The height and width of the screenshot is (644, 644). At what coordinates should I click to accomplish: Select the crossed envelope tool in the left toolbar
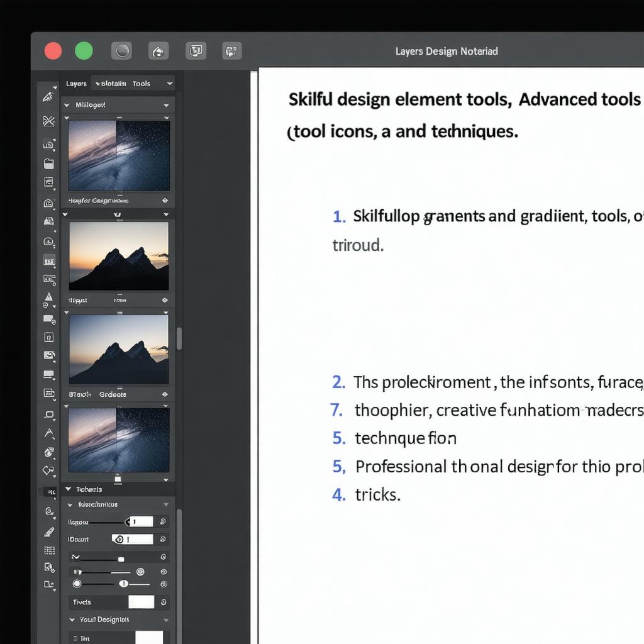click(48, 121)
